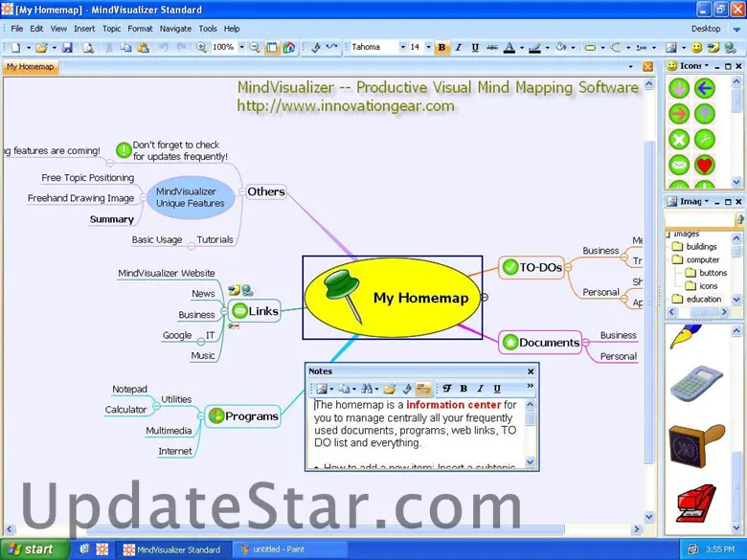Click the line color pen swatch
The width and height of the screenshot is (747, 560).
pos(534,47)
